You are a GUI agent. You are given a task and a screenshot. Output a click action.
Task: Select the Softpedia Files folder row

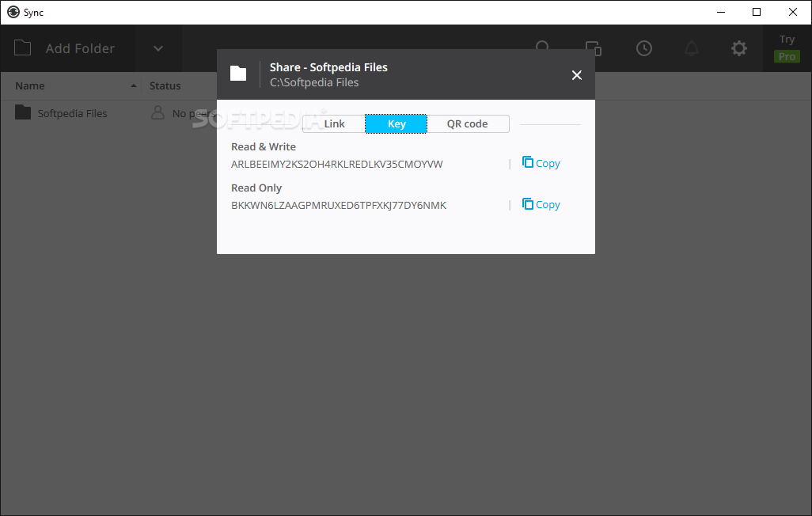[108, 113]
